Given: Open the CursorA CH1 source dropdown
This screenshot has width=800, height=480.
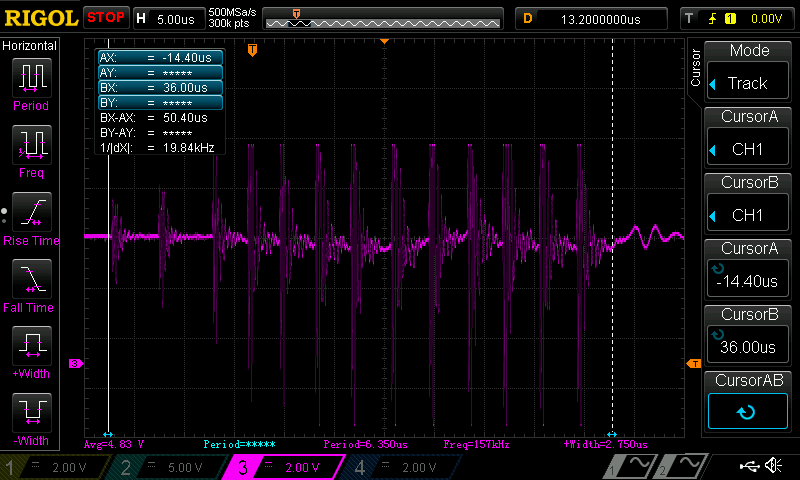Looking at the screenshot, I should pos(749,149).
